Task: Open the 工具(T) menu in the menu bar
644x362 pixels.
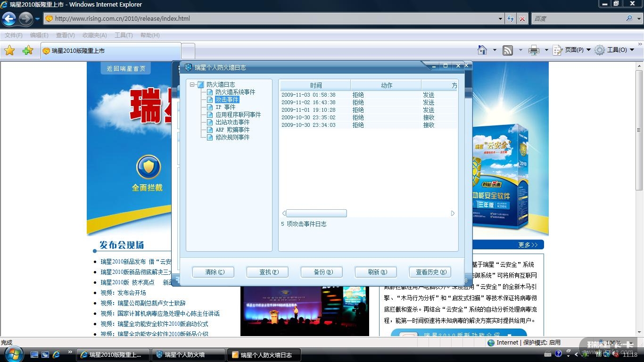Action: click(x=124, y=35)
